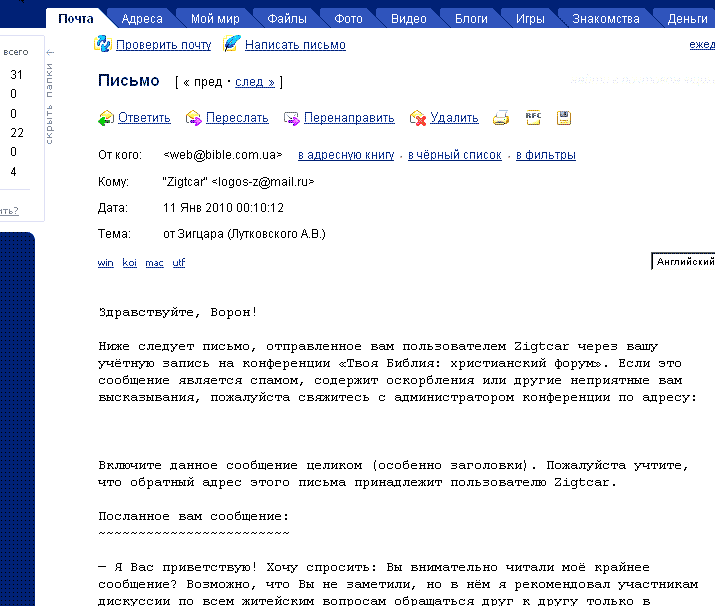Go to next letter via след link
Screen dimensions: 715x606
254,82
